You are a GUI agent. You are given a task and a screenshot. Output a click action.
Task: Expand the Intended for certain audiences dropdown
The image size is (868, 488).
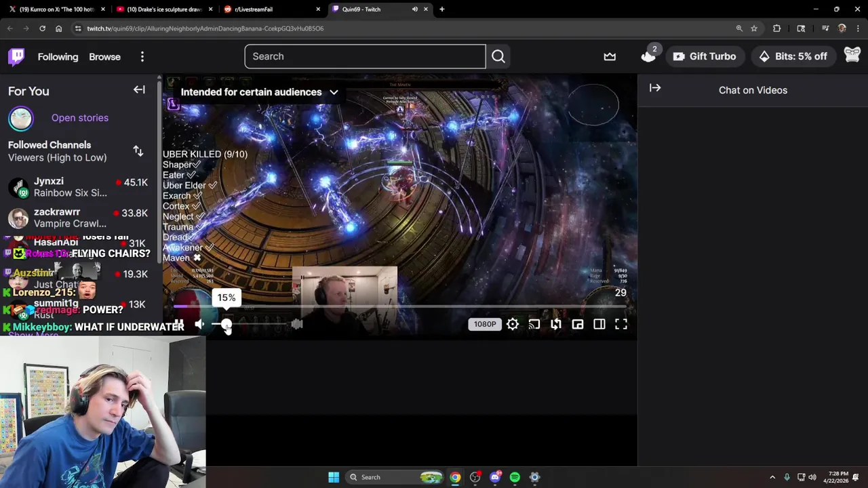[x=260, y=92]
